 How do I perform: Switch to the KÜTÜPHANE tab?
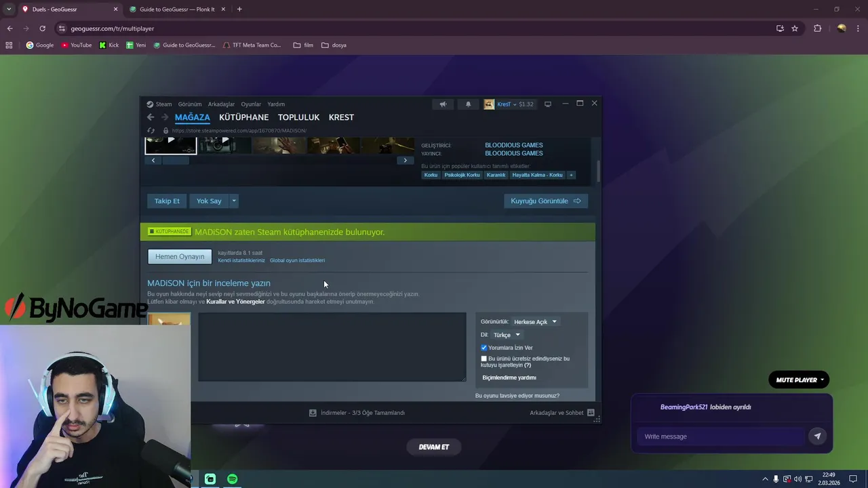pos(243,117)
